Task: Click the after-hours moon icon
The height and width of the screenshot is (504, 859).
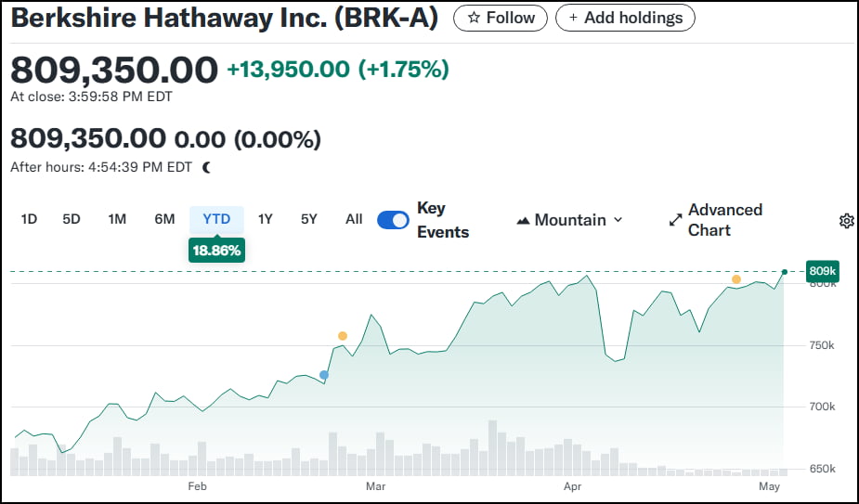Action: click(206, 167)
